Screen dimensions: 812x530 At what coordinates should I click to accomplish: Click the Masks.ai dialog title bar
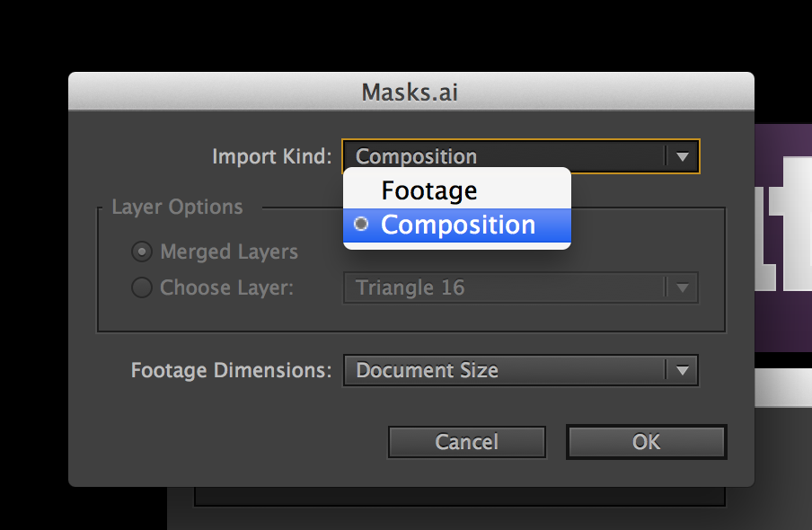pyautogui.click(x=411, y=92)
